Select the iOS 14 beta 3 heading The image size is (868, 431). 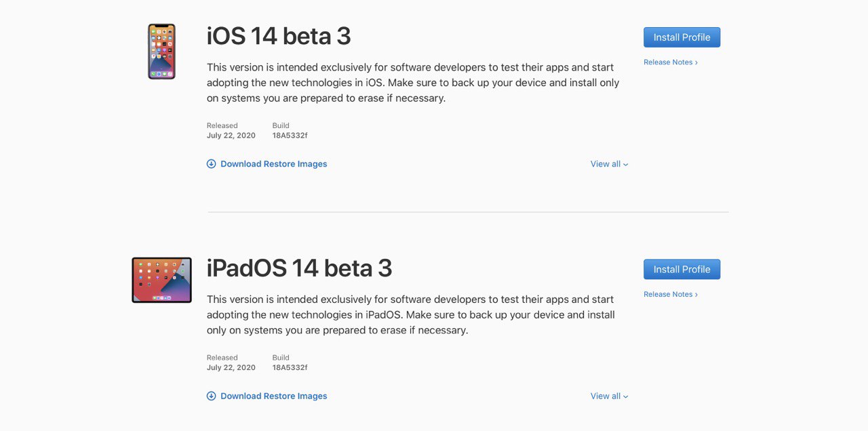click(x=279, y=36)
